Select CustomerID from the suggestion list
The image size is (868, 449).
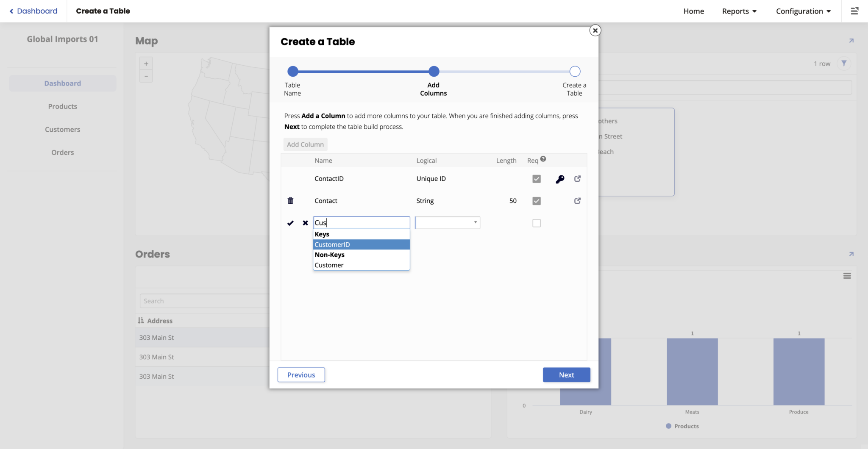(332, 244)
